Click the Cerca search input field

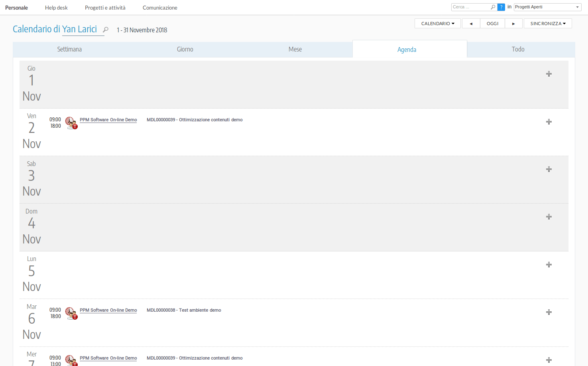(x=471, y=7)
